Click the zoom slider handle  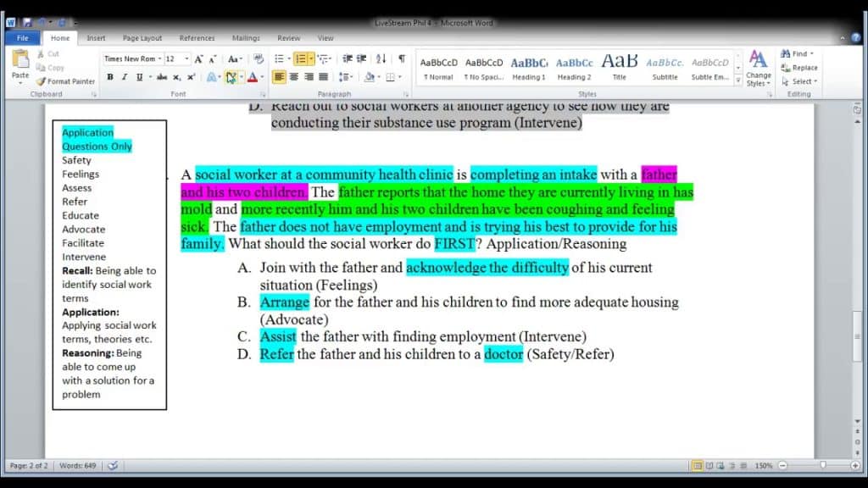point(823,465)
